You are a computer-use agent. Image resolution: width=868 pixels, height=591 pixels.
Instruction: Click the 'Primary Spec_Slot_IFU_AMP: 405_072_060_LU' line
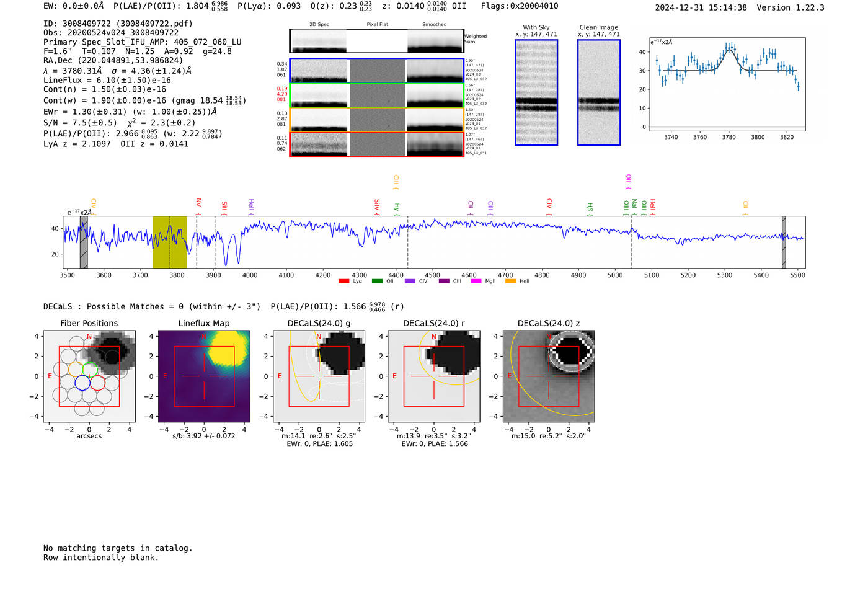pos(143,42)
